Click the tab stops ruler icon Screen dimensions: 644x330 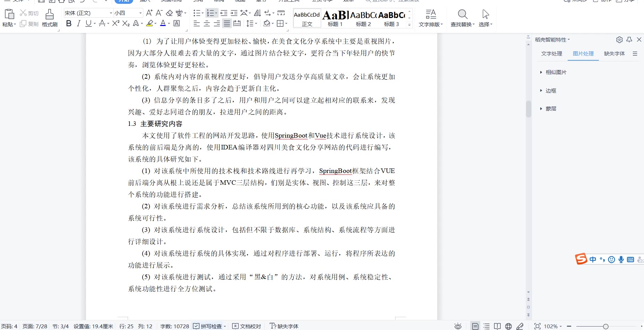coord(281,13)
